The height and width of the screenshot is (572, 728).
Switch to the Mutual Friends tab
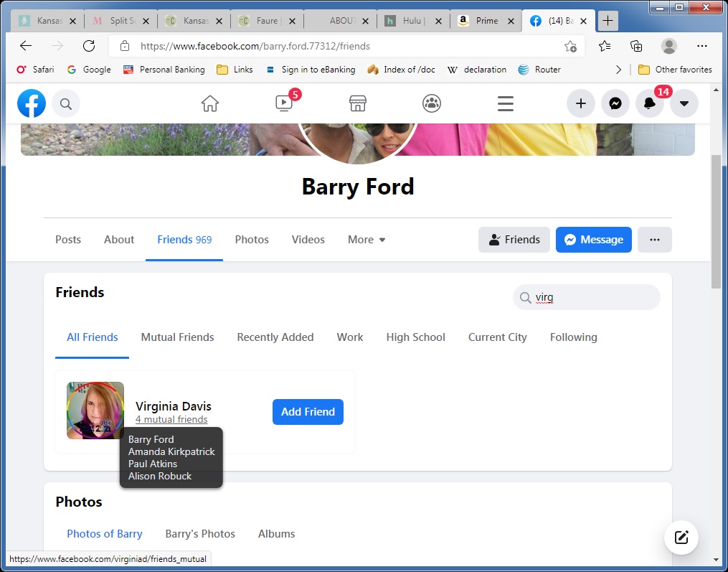click(177, 337)
